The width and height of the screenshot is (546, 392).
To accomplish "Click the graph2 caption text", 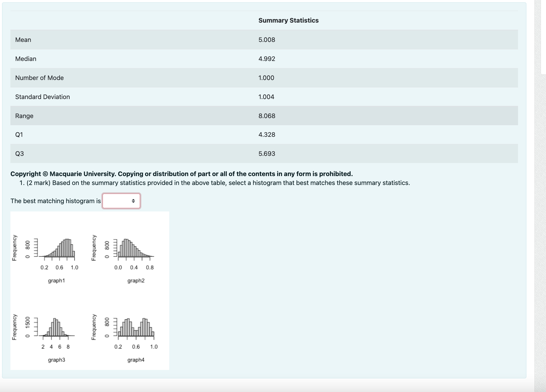I will [136, 280].
